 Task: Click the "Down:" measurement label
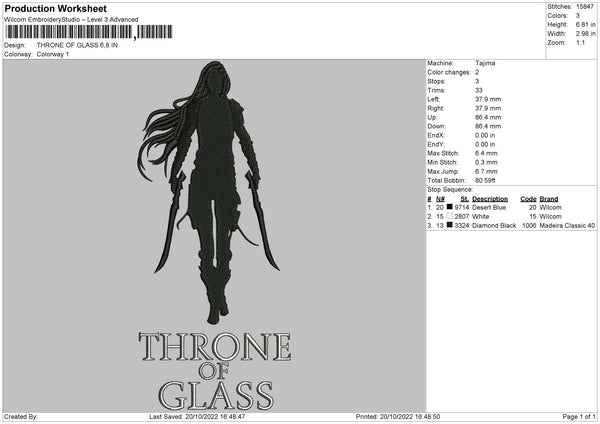coord(437,126)
